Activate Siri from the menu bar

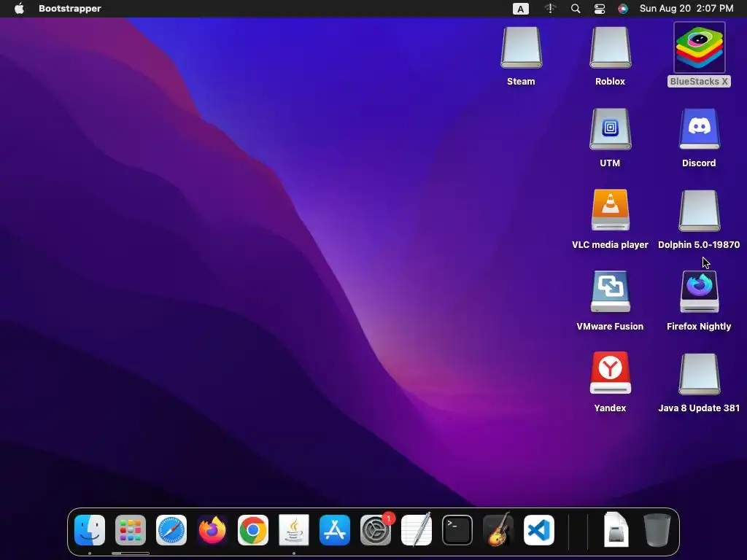(623, 9)
